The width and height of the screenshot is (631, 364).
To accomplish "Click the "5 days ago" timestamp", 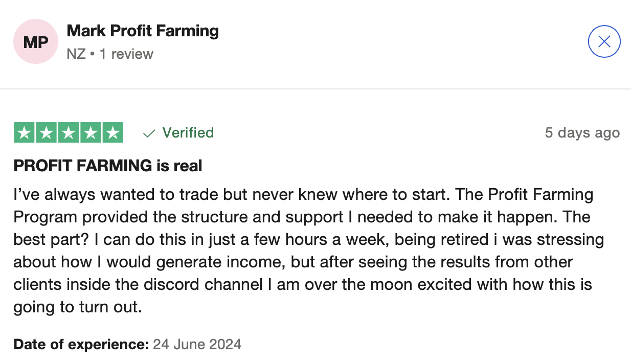I will point(582,133).
